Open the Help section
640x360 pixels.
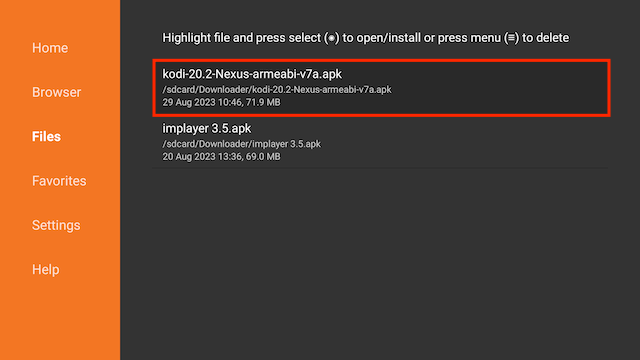46,269
